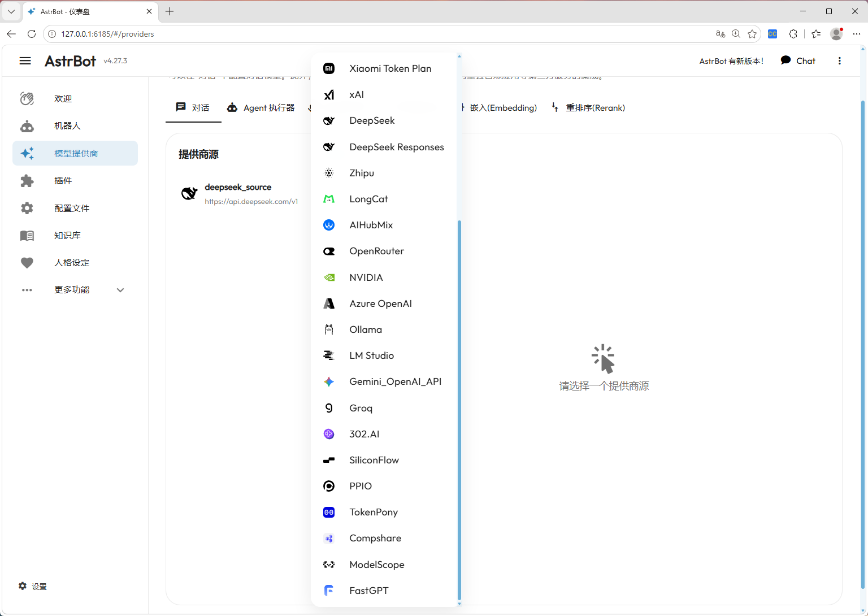Open the Chat button in header

point(798,60)
